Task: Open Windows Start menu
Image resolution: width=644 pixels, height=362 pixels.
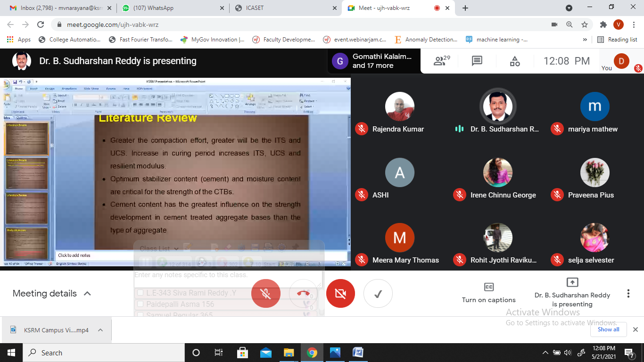Action: point(11,353)
